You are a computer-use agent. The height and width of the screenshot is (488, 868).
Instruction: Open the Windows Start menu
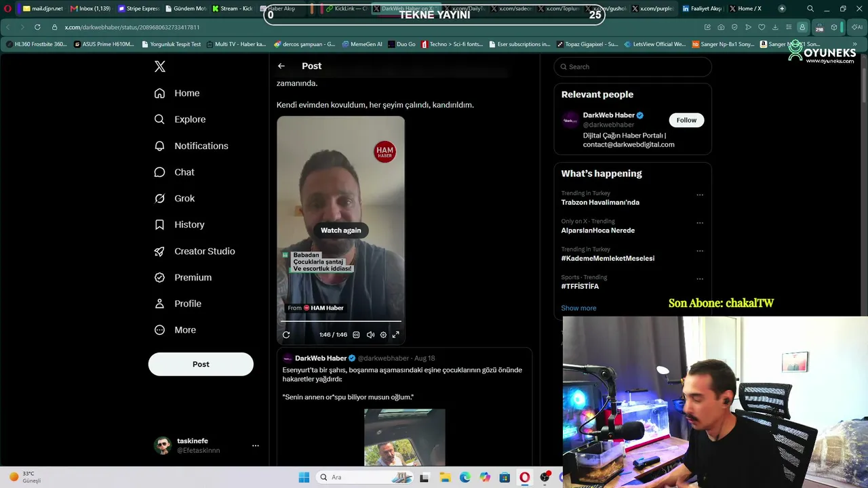pos(304,477)
